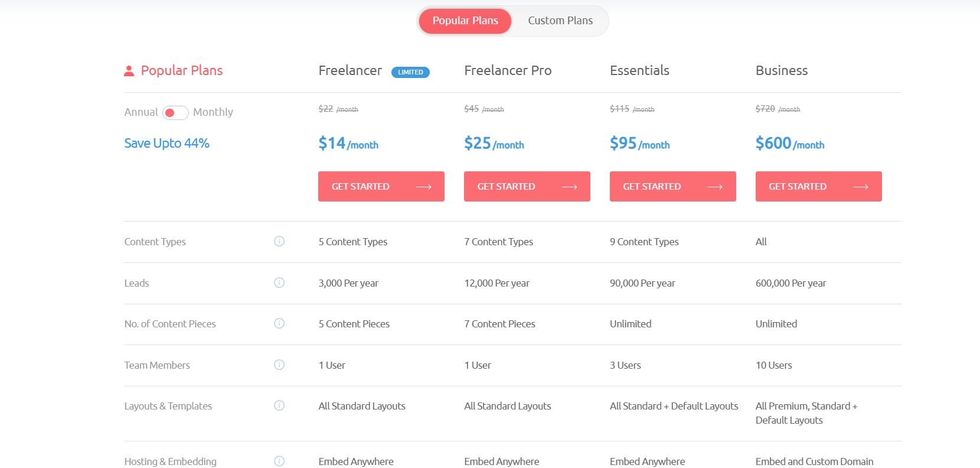Click the LIMITED badge next to Freelancer
Viewport: 980px width, 468px height.
click(410, 72)
